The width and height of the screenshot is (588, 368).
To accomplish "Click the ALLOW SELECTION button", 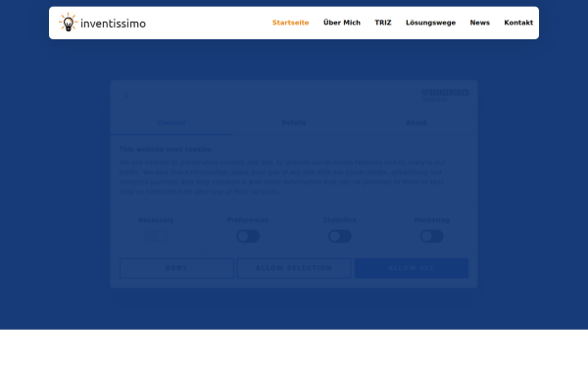I will (294, 268).
